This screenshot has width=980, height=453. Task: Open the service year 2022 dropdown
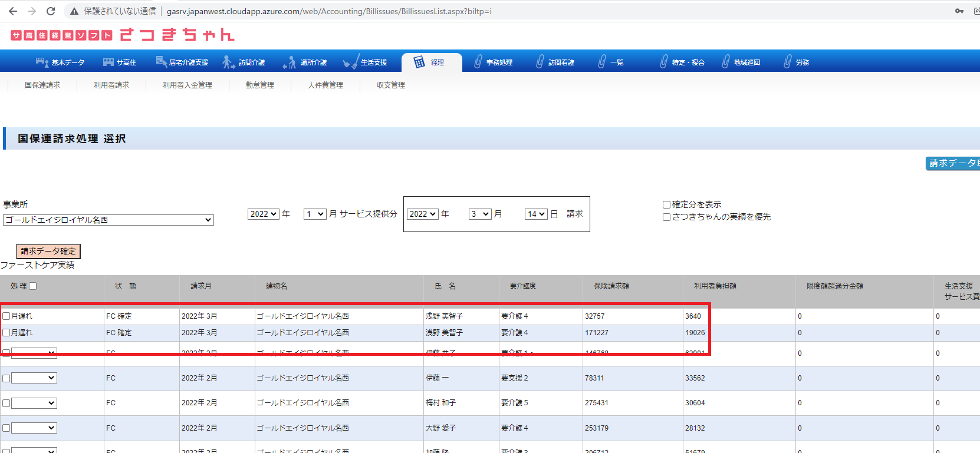(263, 214)
